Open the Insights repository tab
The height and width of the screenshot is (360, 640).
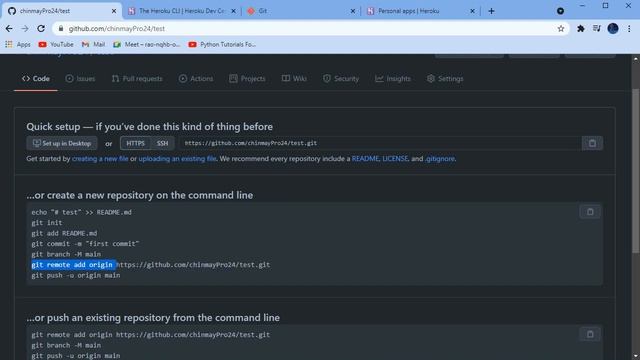(x=393, y=79)
